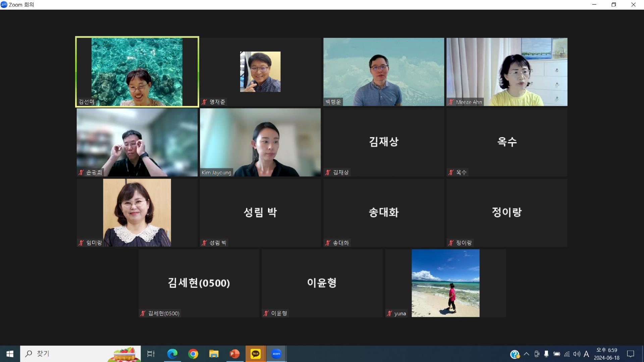The width and height of the screenshot is (644, 362).
Task: Click the muted mic icon beside 김세현(0500)
Action: point(143,313)
